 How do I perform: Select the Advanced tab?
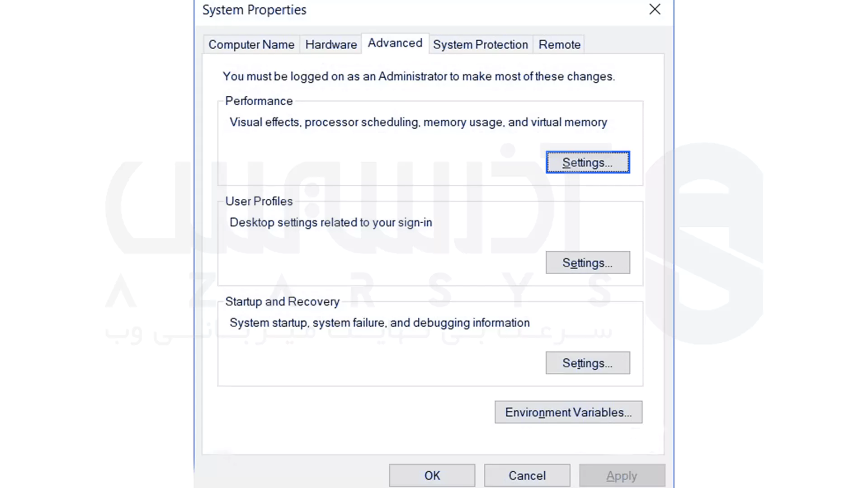395,43
